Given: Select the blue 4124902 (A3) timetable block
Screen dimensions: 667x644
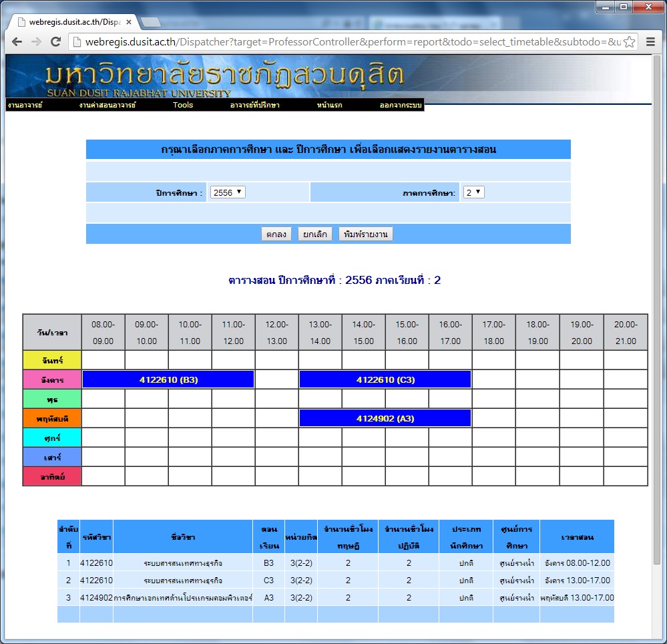Looking at the screenshot, I should 385,418.
